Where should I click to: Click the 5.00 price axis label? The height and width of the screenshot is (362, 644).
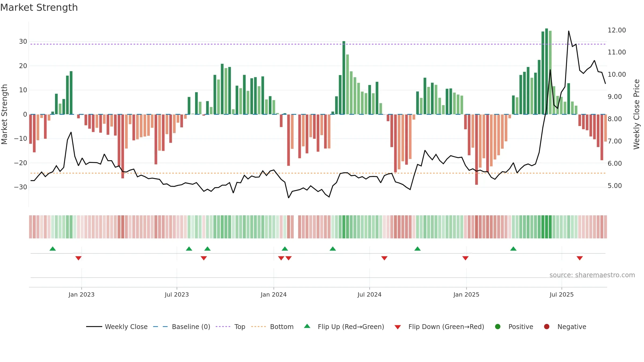tap(615, 186)
